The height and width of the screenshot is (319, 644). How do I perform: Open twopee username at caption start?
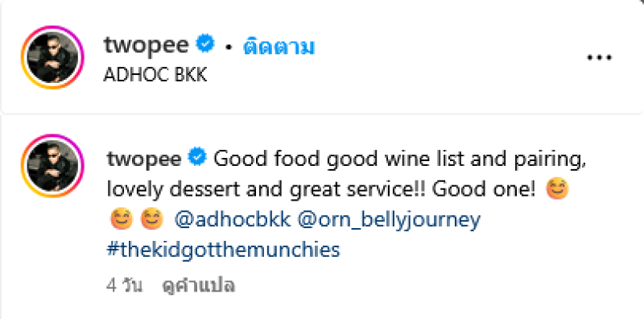pos(144,159)
